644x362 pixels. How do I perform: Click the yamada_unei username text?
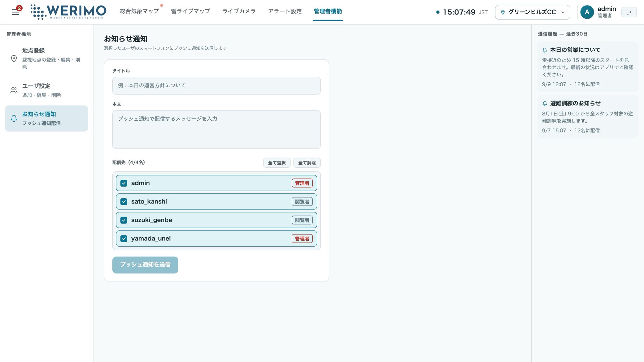[x=151, y=239]
